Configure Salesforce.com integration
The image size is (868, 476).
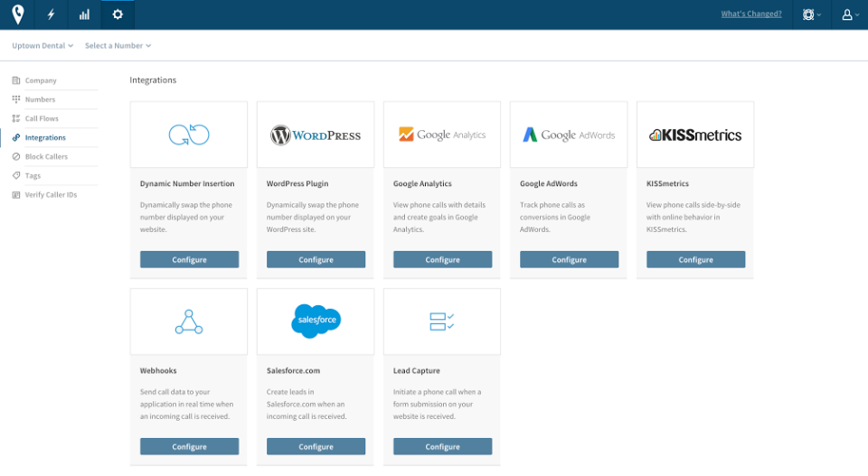[316, 446]
